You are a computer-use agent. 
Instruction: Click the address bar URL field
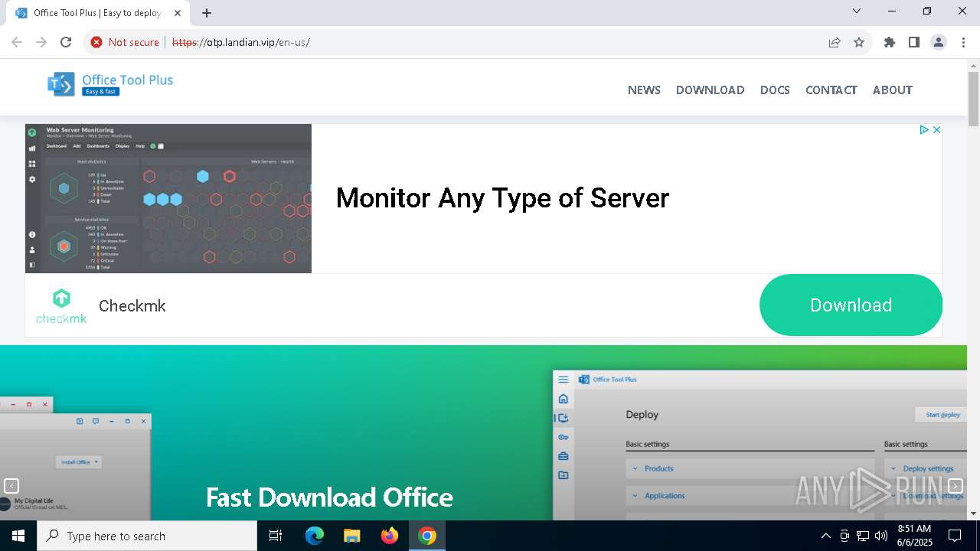click(x=490, y=42)
